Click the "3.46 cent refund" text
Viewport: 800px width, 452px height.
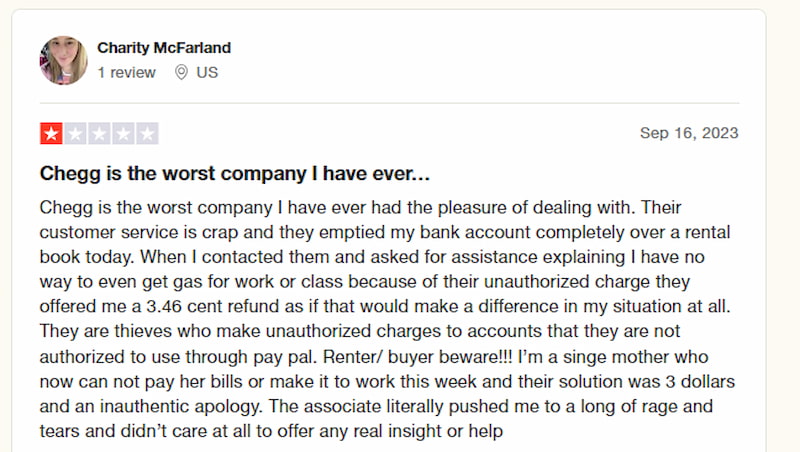[213, 306]
